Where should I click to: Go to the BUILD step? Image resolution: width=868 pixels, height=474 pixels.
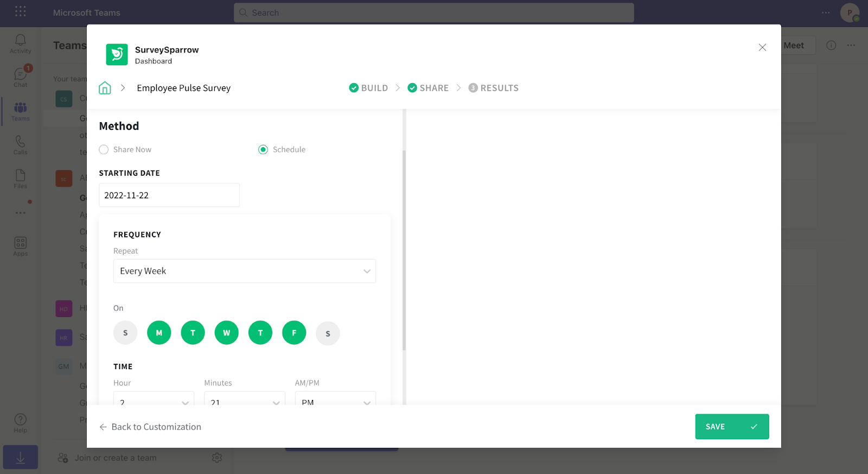click(x=369, y=88)
